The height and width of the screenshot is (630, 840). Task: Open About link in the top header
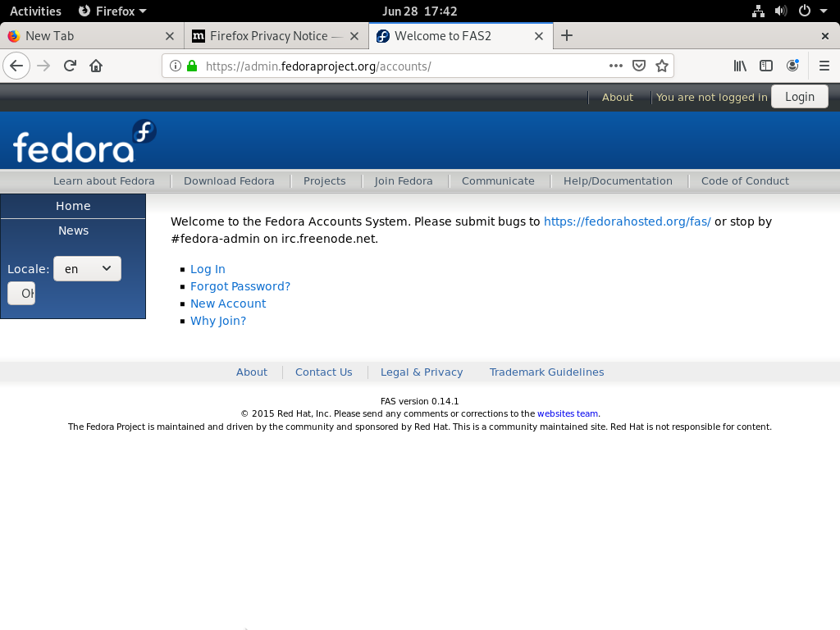pos(617,98)
